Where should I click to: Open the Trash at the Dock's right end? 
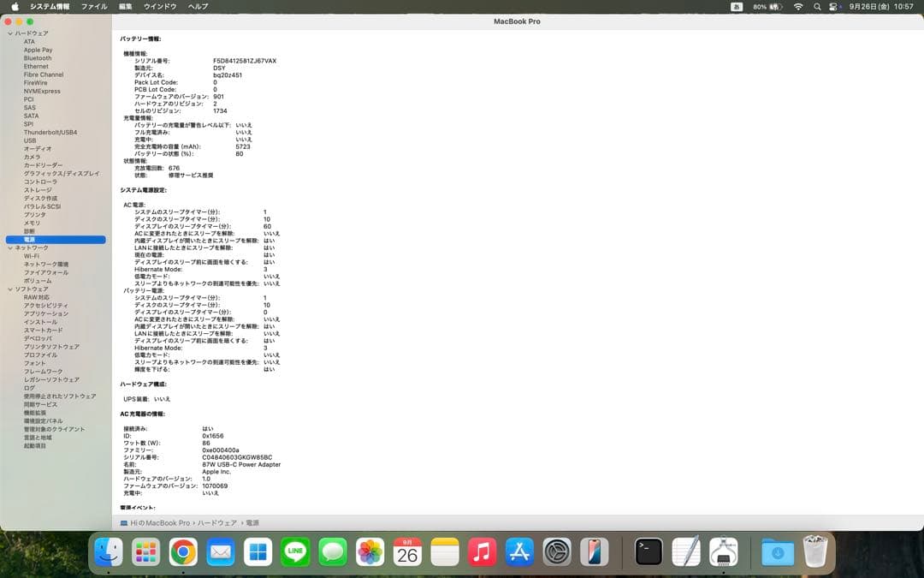tap(814, 552)
